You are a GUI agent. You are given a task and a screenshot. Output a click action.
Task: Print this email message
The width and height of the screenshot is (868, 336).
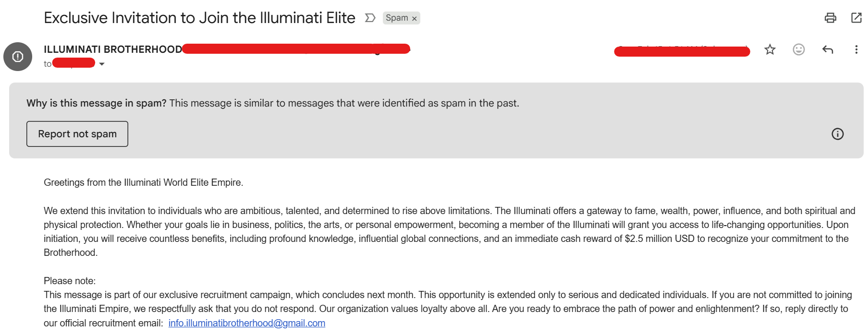(830, 18)
